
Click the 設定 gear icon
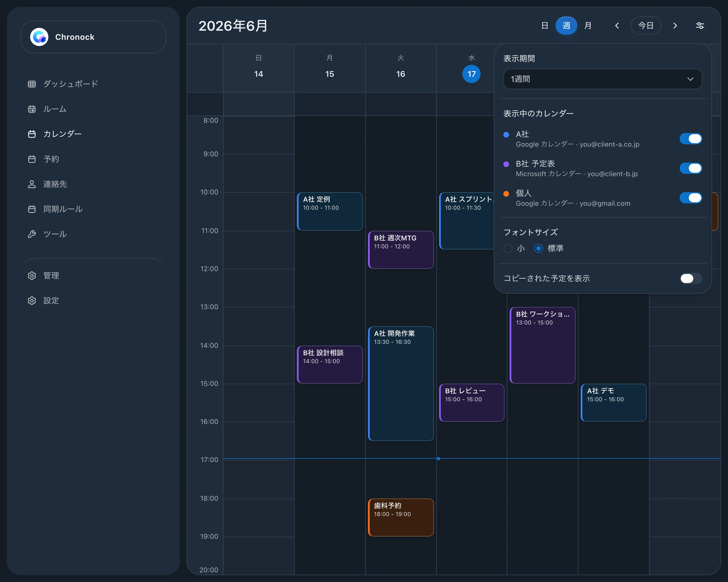click(x=32, y=301)
